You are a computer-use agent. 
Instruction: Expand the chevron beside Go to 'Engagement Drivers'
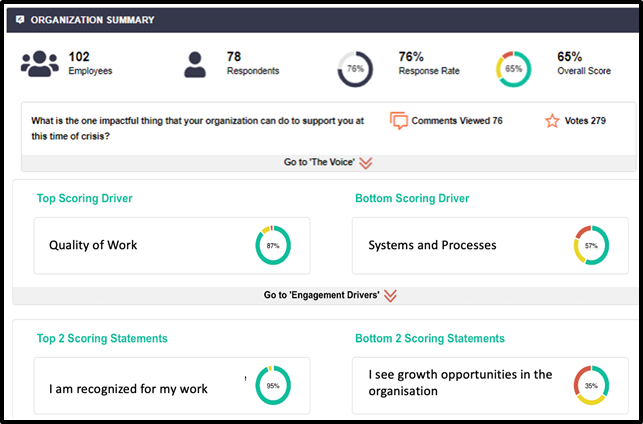(390, 296)
